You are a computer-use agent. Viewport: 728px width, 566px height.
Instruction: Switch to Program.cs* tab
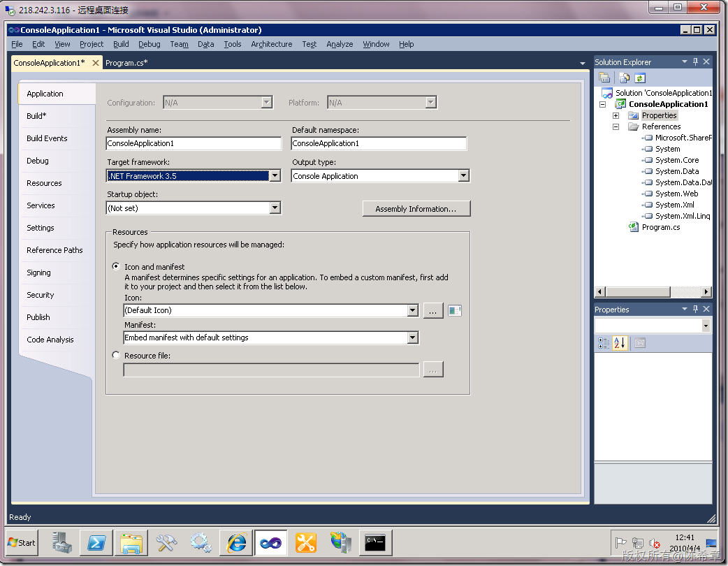[126, 63]
